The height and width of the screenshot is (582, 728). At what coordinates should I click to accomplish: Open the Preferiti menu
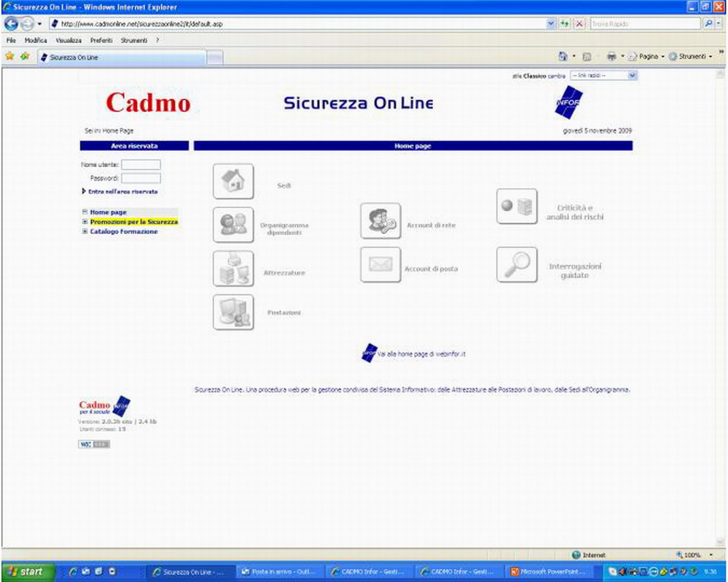101,40
